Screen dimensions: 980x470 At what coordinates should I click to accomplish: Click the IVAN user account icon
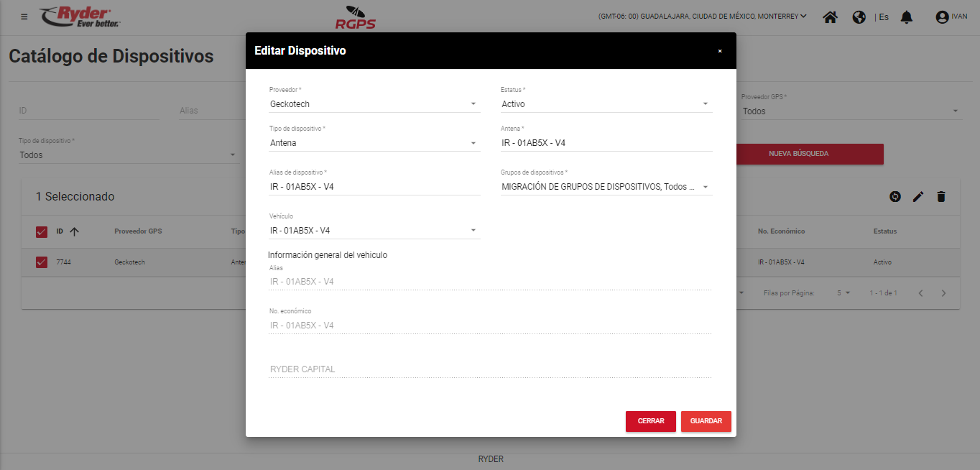click(942, 17)
